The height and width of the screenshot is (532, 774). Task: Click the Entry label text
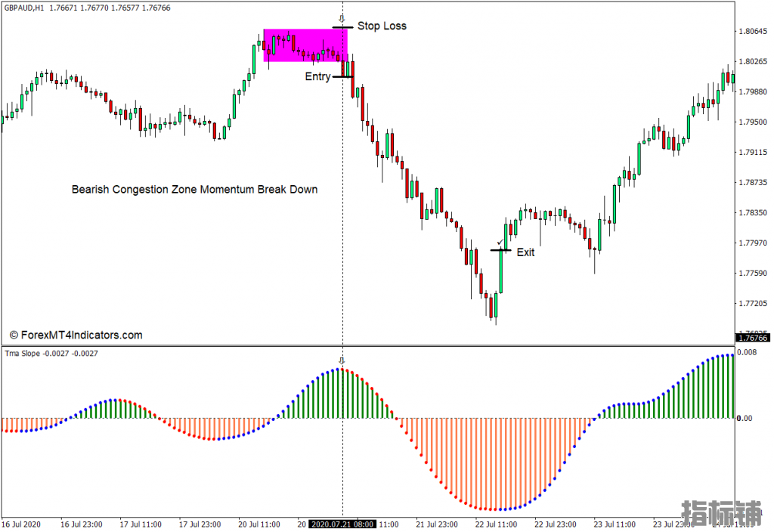coord(317,76)
